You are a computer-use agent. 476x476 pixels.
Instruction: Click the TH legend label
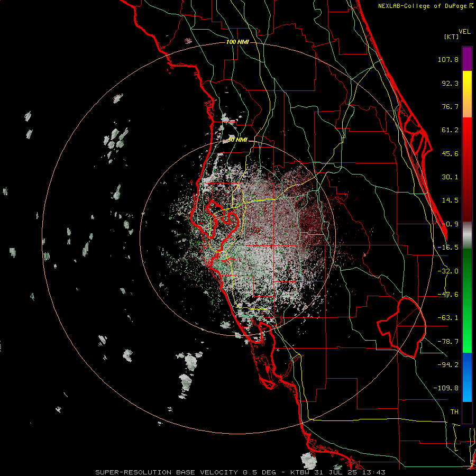click(454, 411)
